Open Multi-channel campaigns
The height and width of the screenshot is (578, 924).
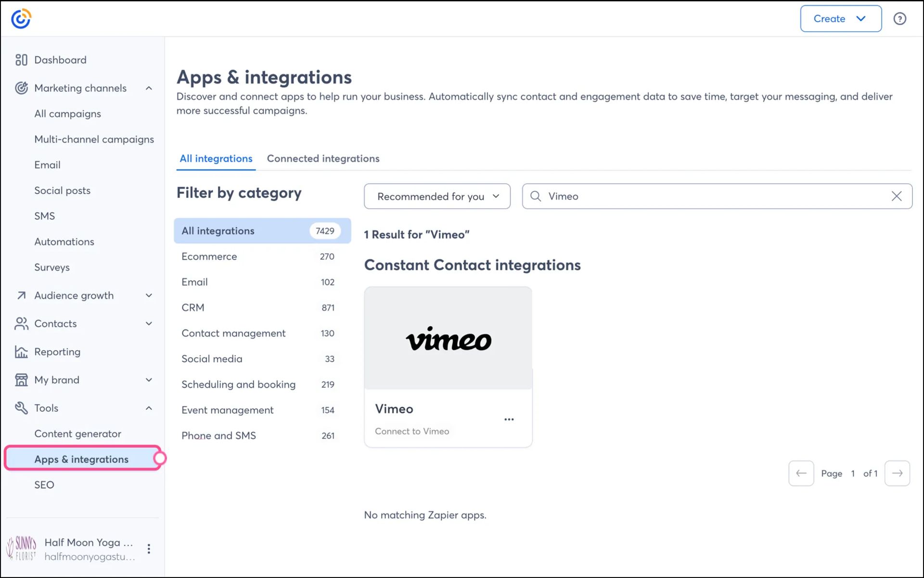tap(94, 139)
